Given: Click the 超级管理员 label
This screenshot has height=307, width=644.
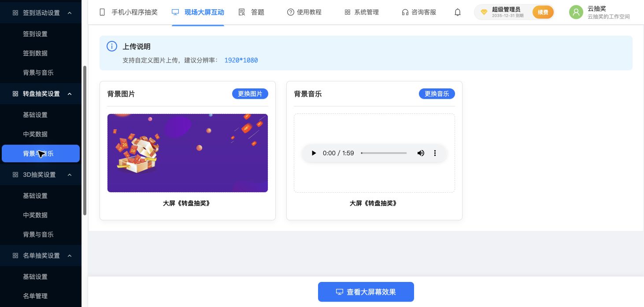Looking at the screenshot, I should click(506, 9).
